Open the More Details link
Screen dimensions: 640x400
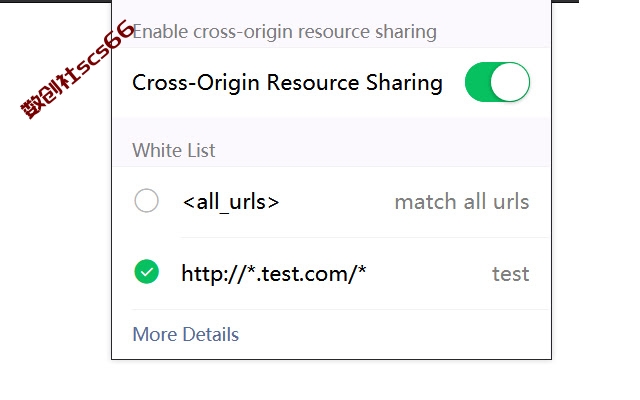(x=186, y=334)
